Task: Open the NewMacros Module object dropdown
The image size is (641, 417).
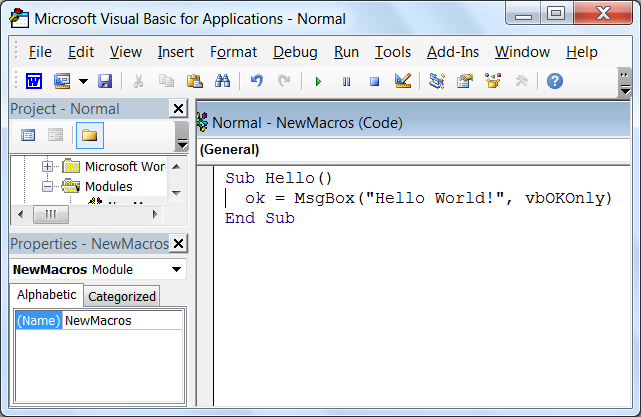Action: (177, 269)
